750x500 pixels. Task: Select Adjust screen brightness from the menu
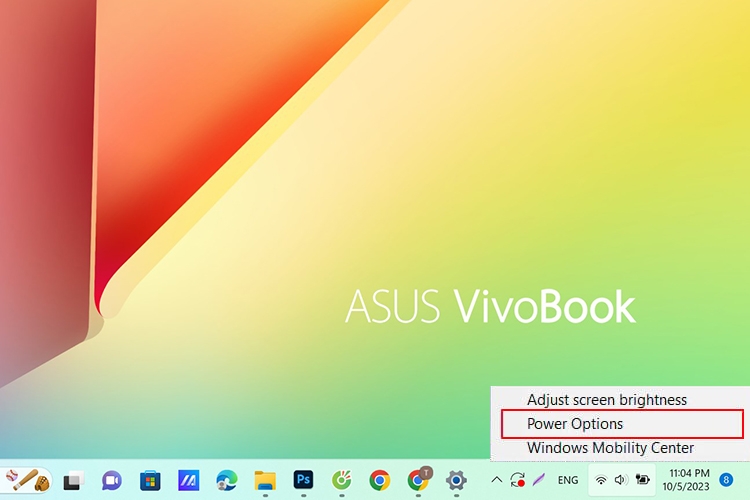pos(607,400)
